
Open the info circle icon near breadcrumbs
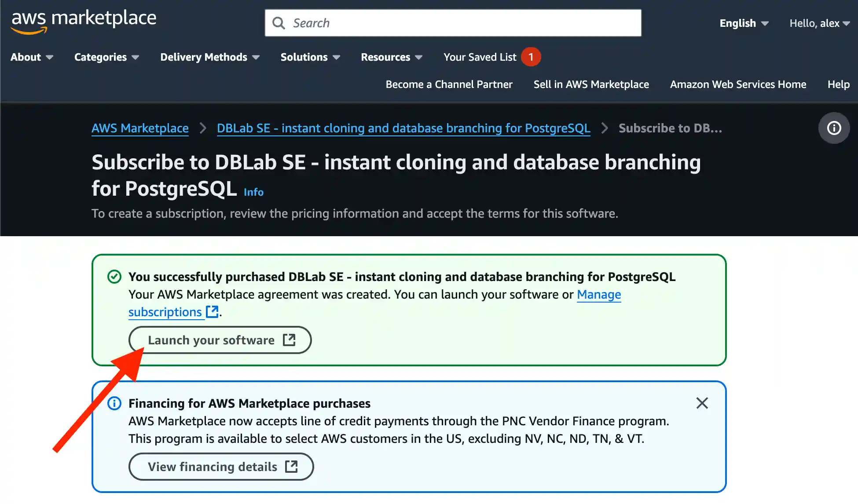coord(834,128)
